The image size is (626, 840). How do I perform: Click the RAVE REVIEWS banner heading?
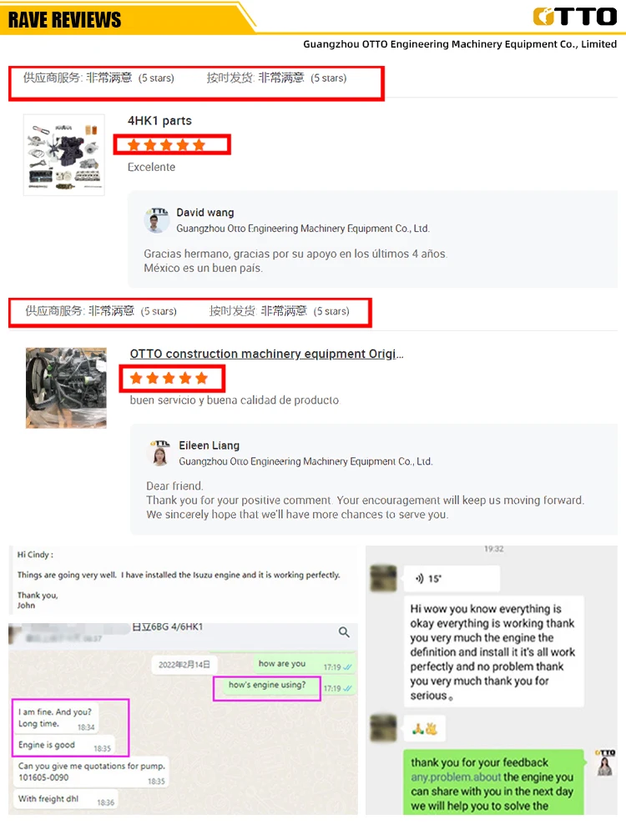click(65, 20)
